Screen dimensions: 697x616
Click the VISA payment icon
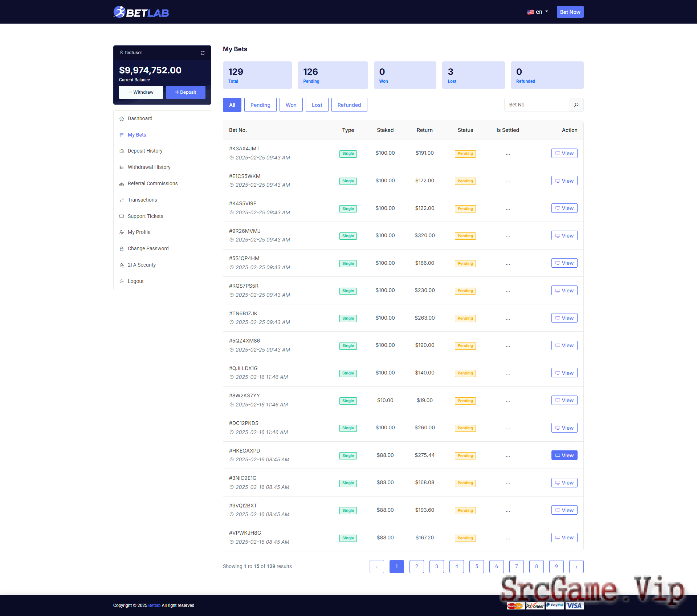click(x=574, y=605)
